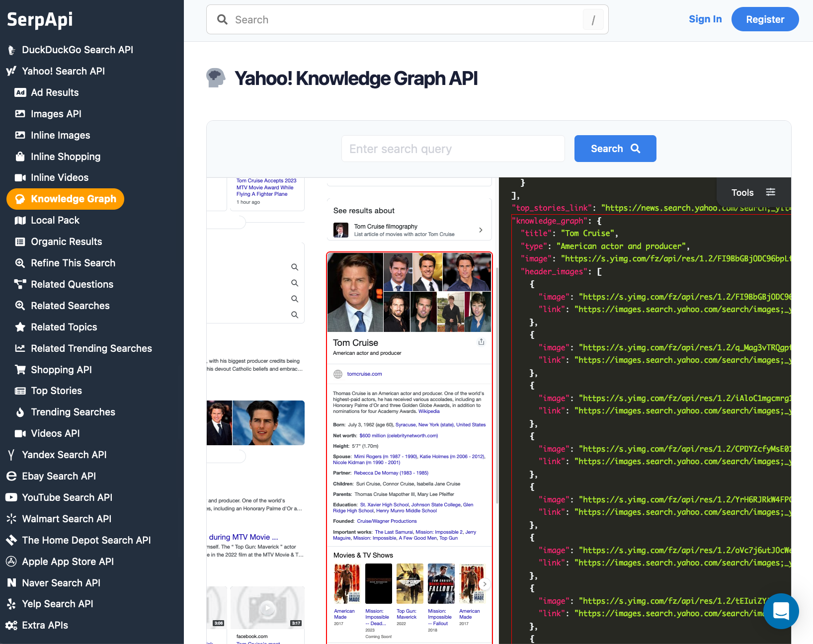Open the Local Pack map icon

[x=20, y=220]
